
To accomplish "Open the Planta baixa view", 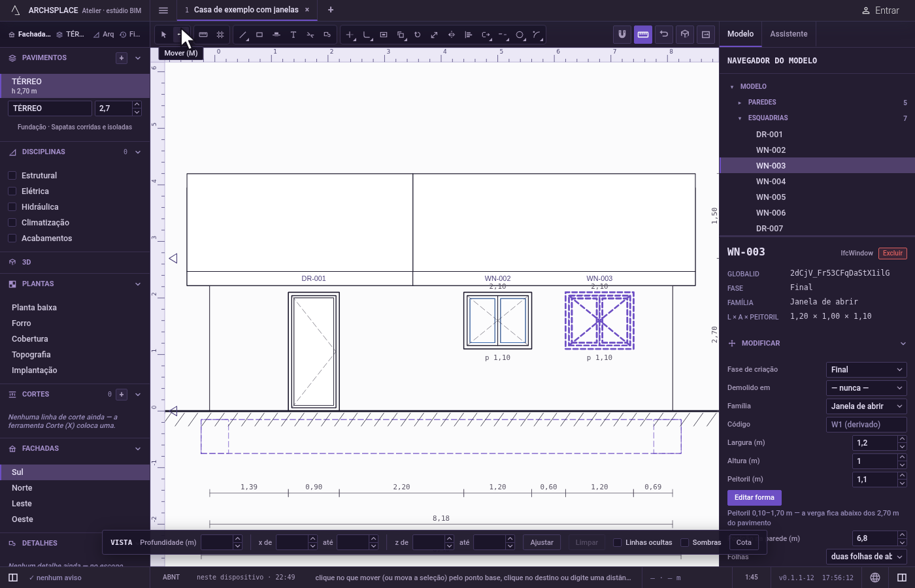I will [75, 308].
